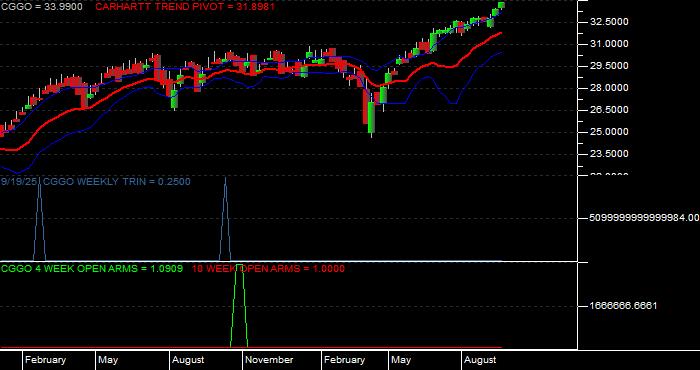Viewport: 700px width, 370px height.
Task: Click the first August label on time axis
Action: (188, 360)
